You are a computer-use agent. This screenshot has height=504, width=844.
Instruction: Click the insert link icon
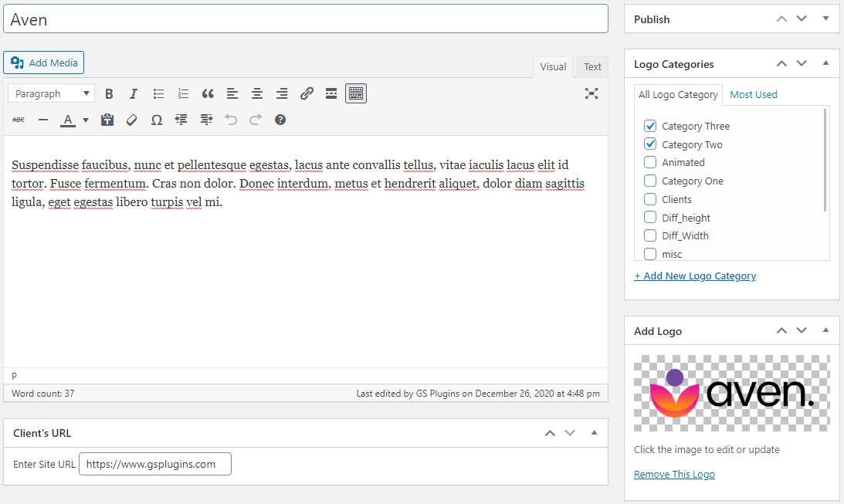click(x=307, y=94)
